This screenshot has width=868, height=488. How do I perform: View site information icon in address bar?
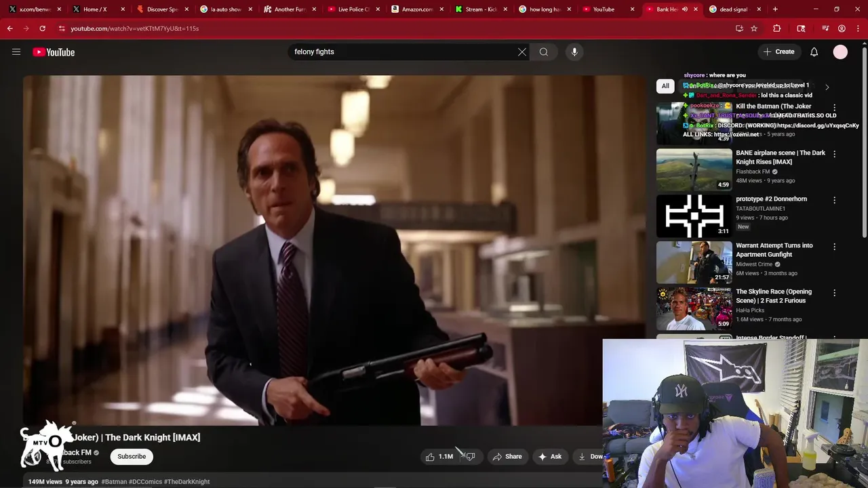tap(62, 28)
